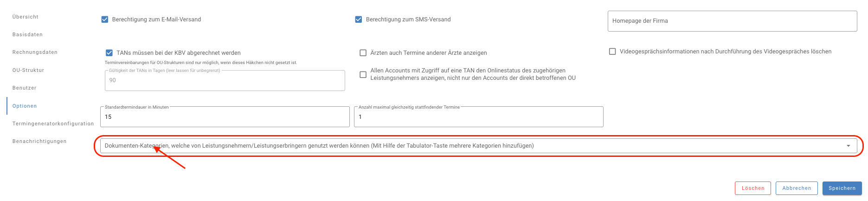Enable Ärzten auch Termine anderer Ärzte anzeigen
Viewport: 868px width, 201px height.
(x=363, y=53)
